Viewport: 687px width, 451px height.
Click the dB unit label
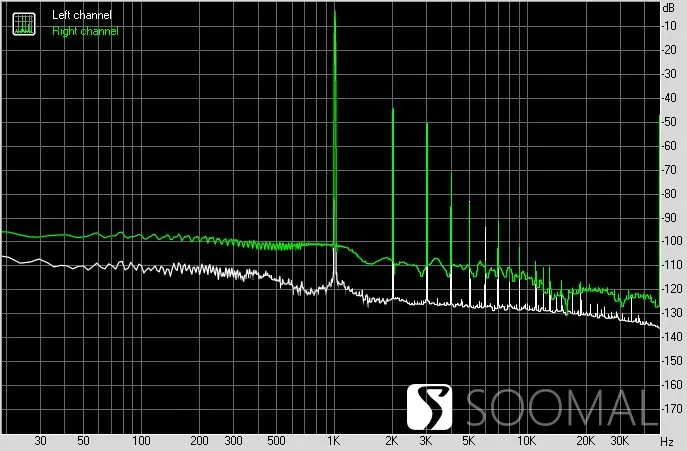click(669, 8)
